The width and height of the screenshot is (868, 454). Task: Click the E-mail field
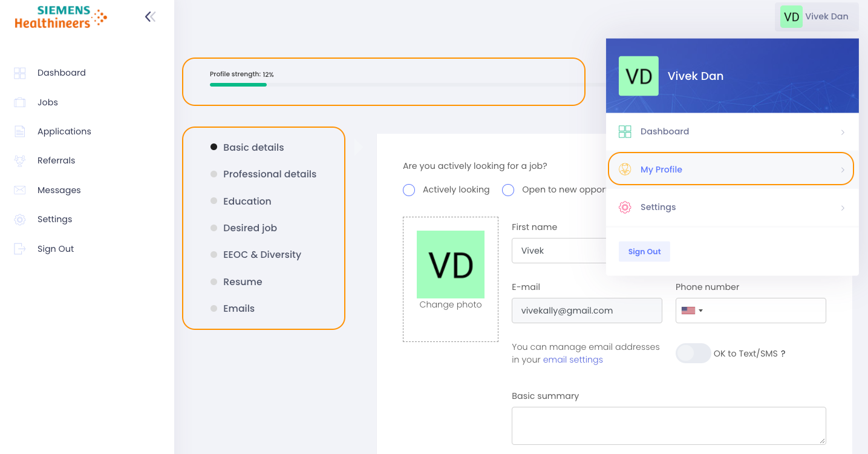587,311
